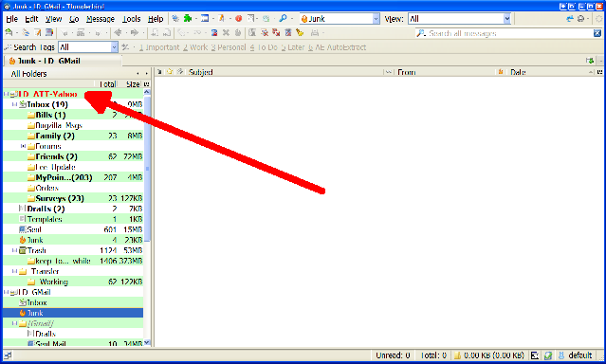The width and height of the screenshot is (606, 364).
Task: Select the Junk - LD_GMail tab
Action: pos(63,61)
